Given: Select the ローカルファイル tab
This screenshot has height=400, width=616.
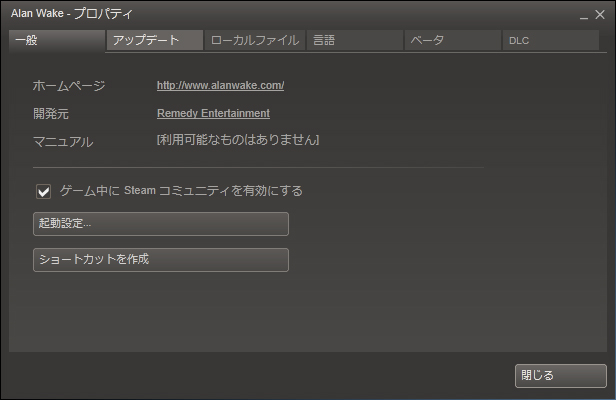Looking at the screenshot, I should point(255,40).
